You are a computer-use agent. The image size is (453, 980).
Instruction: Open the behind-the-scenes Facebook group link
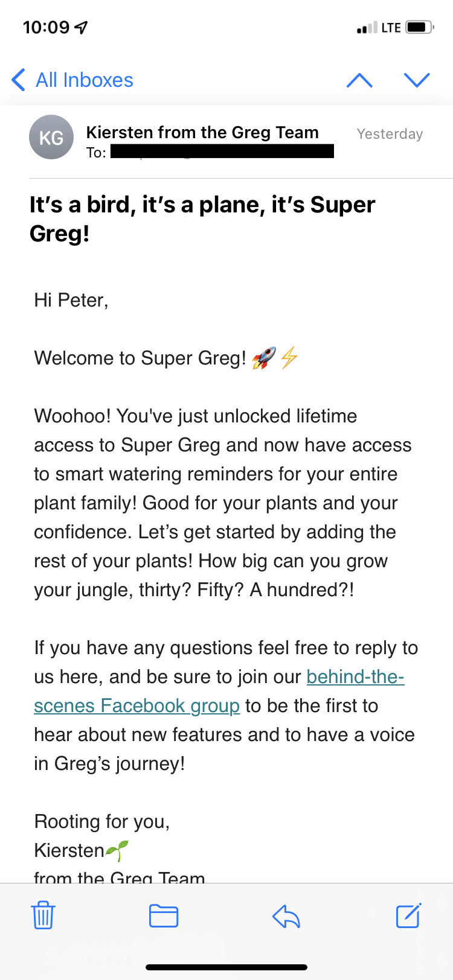219,691
